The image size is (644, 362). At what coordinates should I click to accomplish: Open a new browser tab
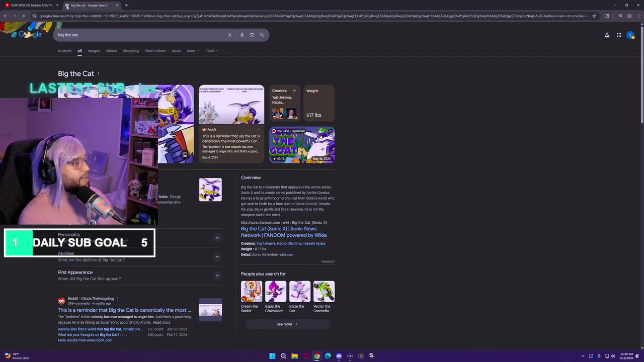[126, 5]
